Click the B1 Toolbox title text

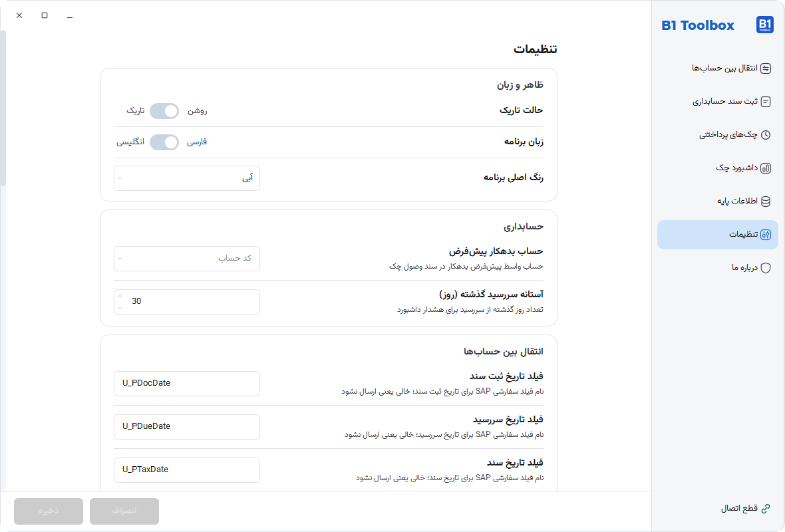(x=698, y=25)
